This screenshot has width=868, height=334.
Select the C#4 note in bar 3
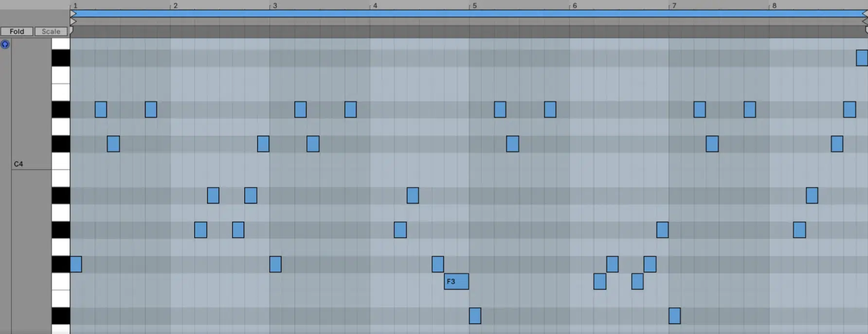313,144
